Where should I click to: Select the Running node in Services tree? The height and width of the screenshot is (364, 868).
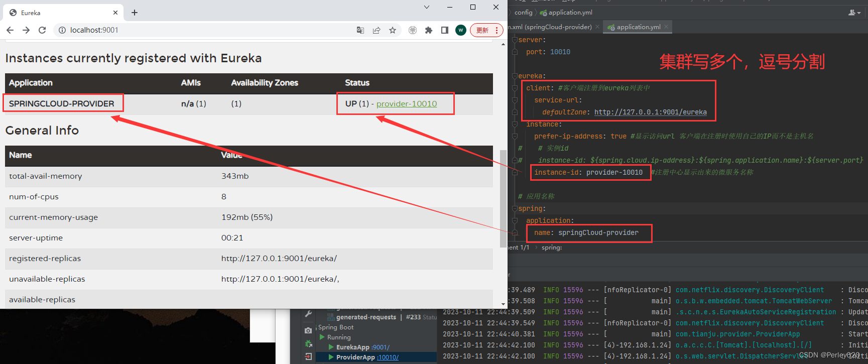339,337
